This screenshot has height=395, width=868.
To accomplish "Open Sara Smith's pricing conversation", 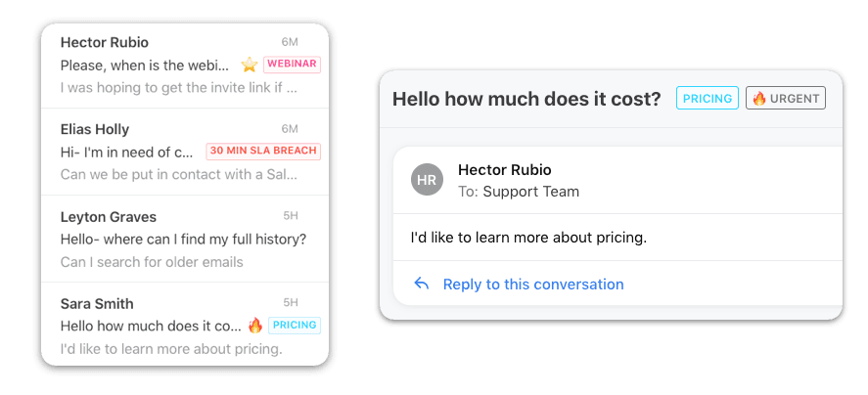I will (x=185, y=325).
